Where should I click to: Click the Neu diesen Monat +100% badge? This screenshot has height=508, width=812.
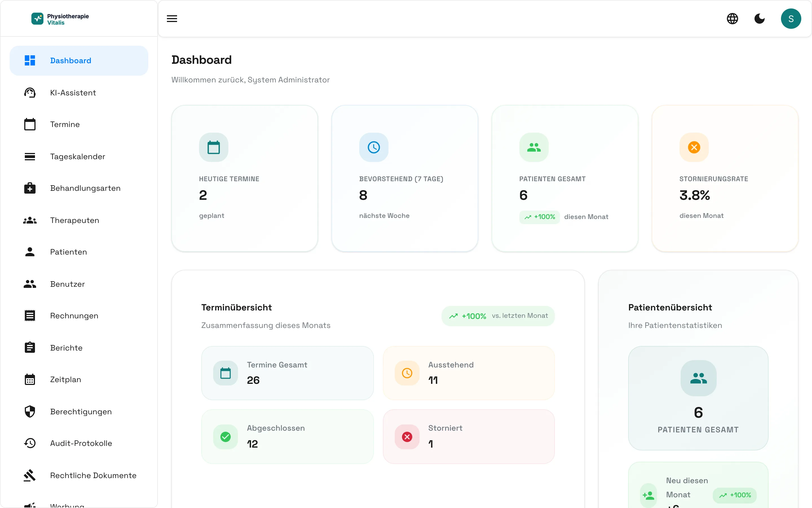(x=734, y=495)
